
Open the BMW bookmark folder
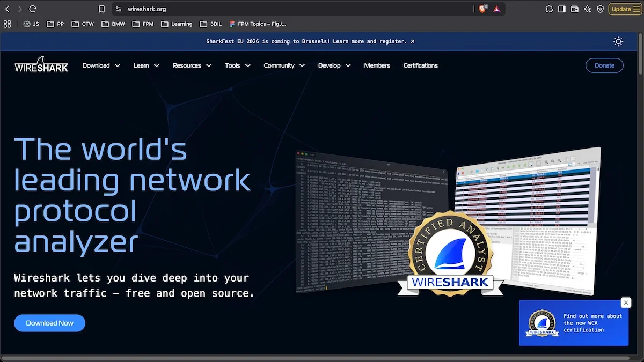pyautogui.click(x=113, y=24)
